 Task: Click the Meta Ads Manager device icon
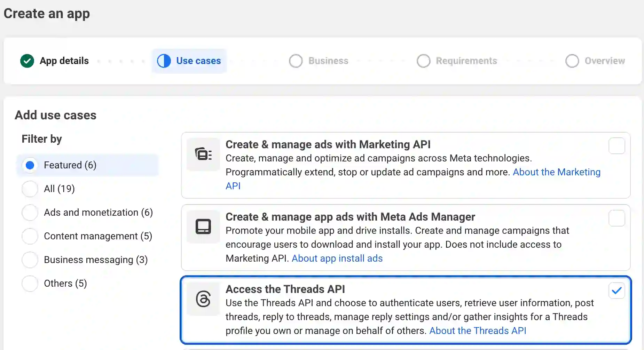(x=203, y=226)
